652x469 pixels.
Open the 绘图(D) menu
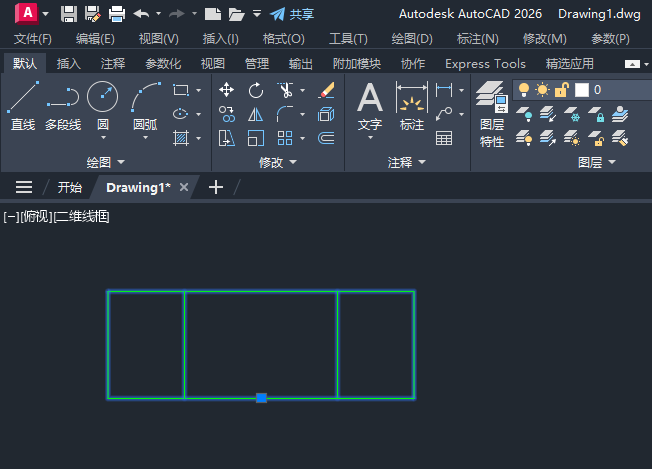pyautogui.click(x=412, y=39)
